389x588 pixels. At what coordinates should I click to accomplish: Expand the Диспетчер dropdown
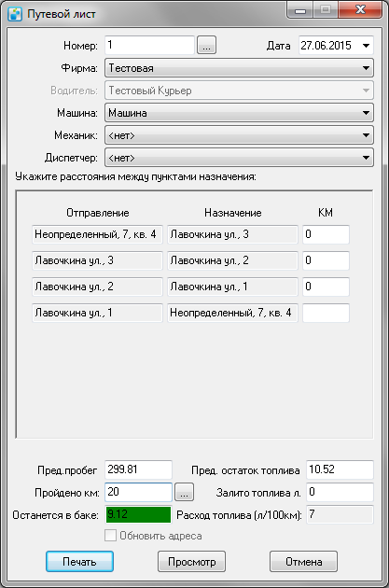pyautogui.click(x=239, y=158)
